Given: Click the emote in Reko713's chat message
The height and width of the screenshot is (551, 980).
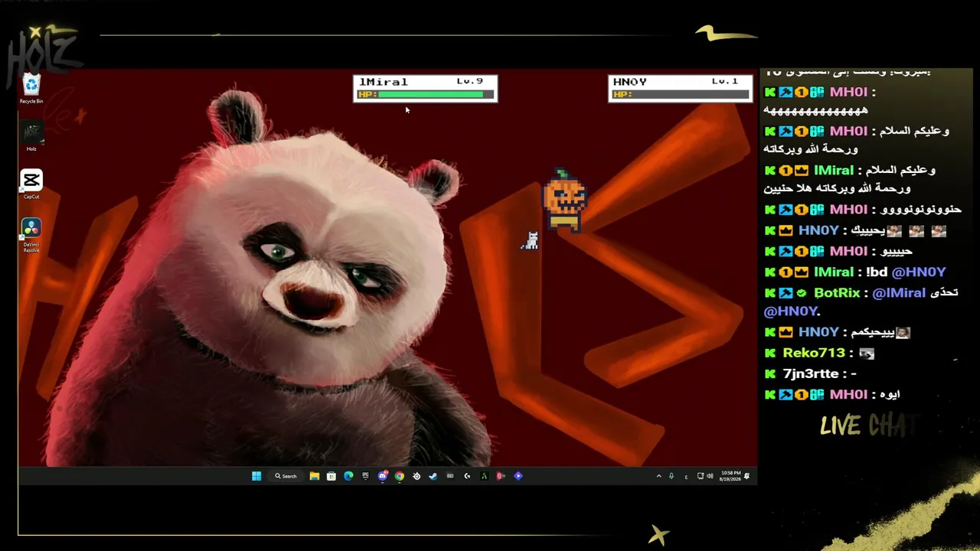Looking at the screenshot, I should click(x=867, y=354).
